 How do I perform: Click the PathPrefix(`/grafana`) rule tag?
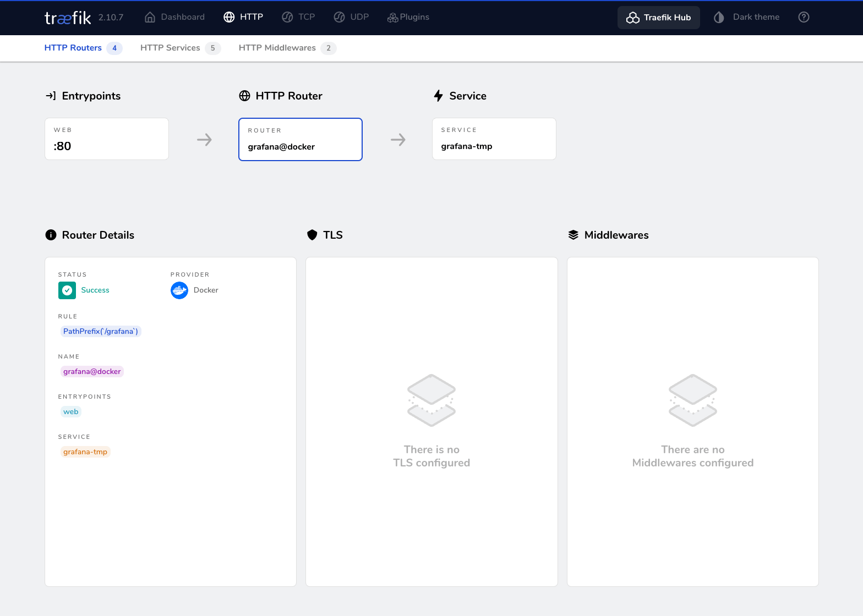(101, 331)
